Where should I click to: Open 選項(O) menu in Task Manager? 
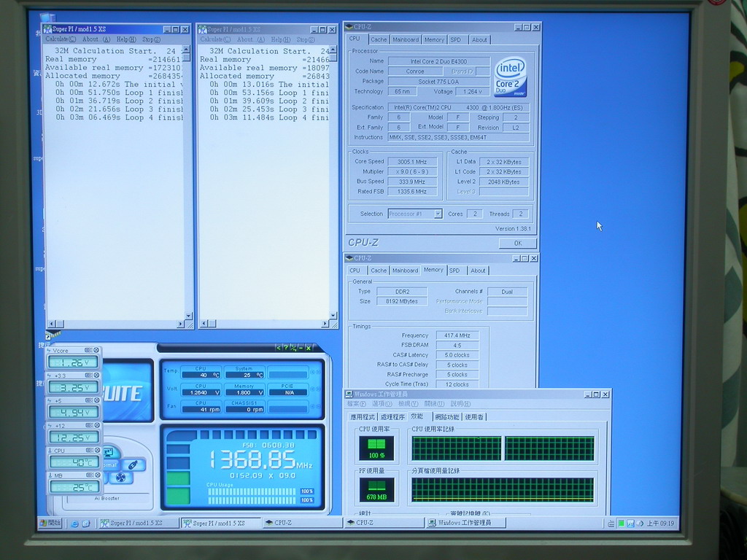pyautogui.click(x=382, y=404)
